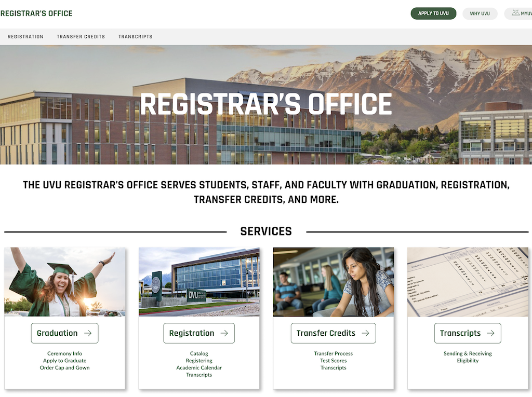Click the studying student photo
Viewport: 532px width, 397px height.
(333, 282)
